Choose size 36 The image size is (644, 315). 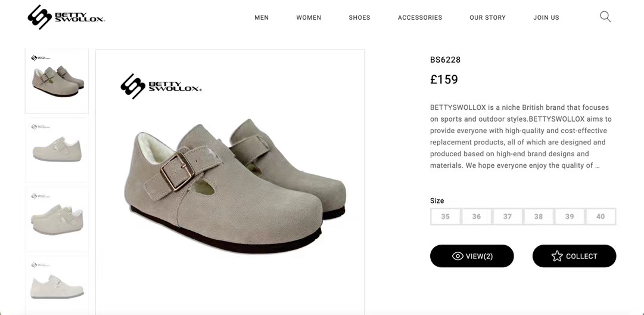coord(477,217)
